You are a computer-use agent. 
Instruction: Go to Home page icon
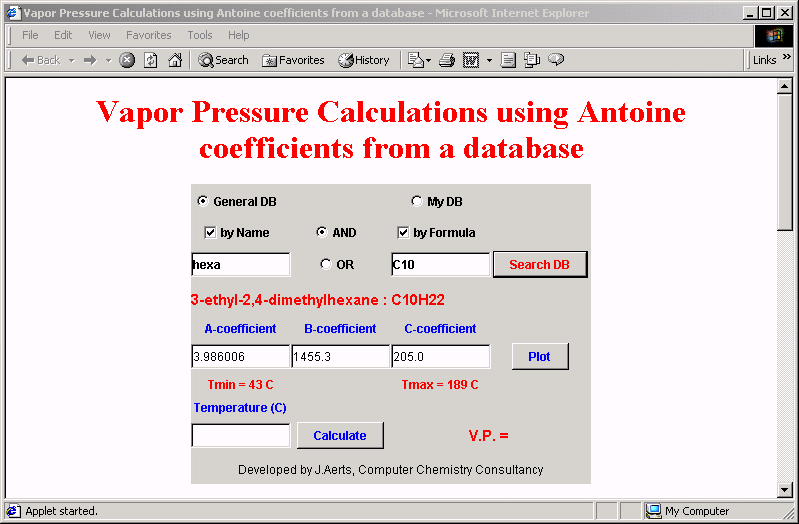click(175, 60)
